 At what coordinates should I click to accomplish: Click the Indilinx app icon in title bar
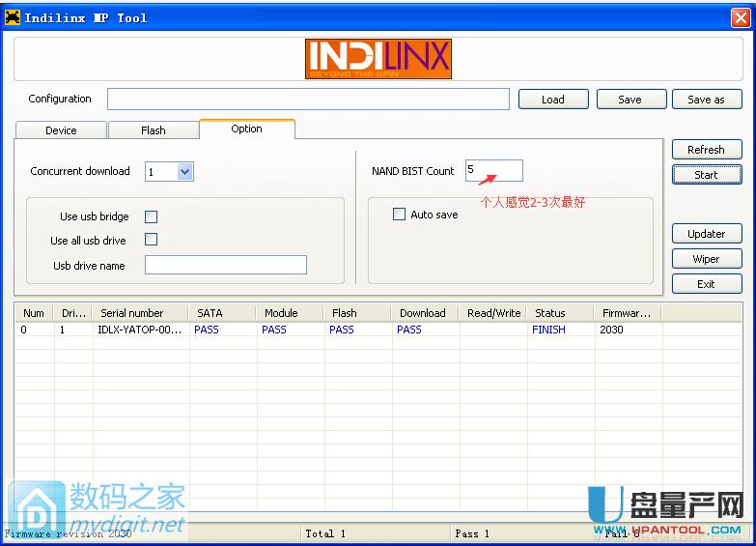(x=13, y=17)
